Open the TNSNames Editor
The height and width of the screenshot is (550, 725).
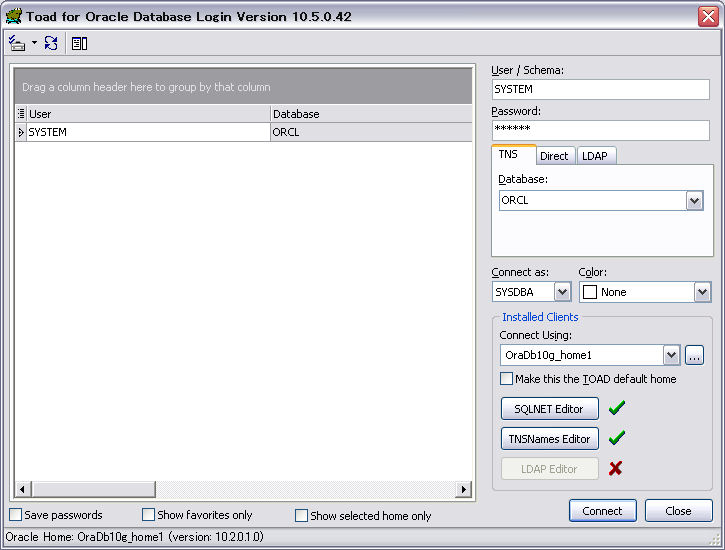(549, 439)
